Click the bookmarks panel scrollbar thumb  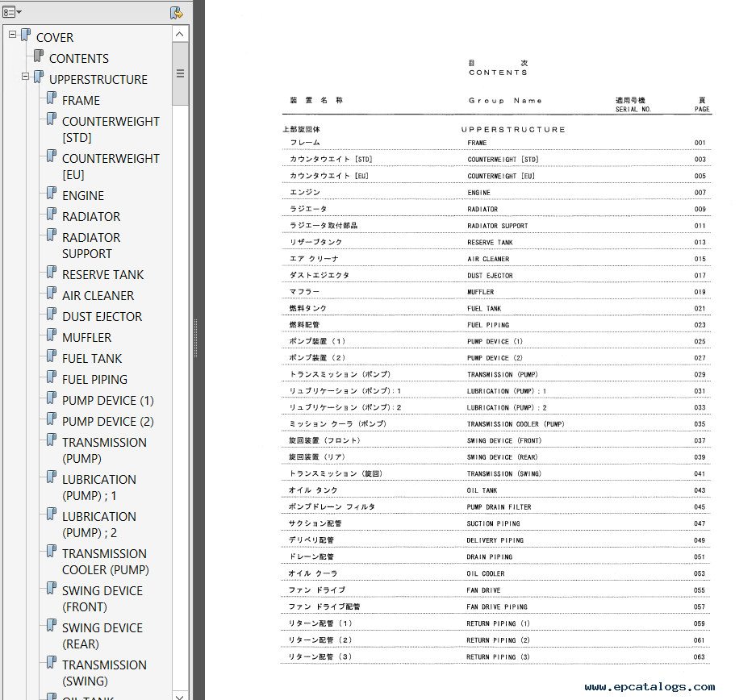(x=180, y=73)
